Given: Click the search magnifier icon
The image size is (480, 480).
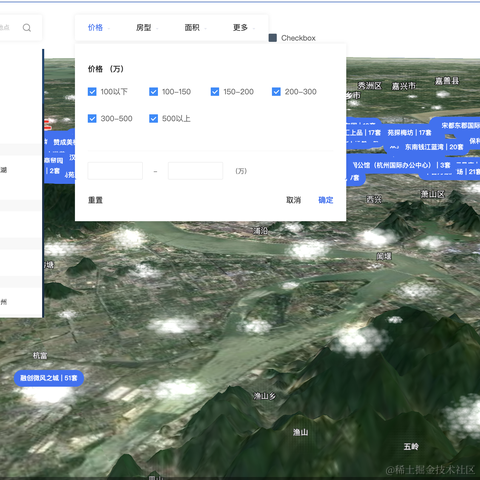Looking at the screenshot, I should point(27,28).
